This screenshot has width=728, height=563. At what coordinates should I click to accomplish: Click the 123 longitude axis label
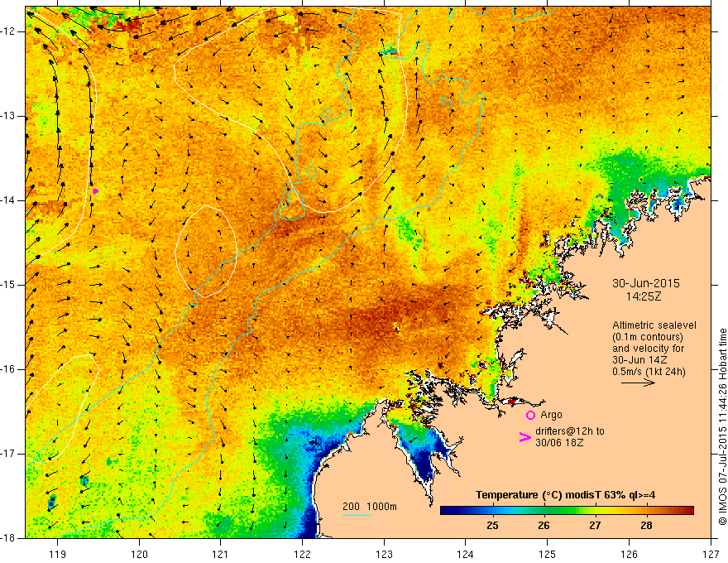point(384,554)
